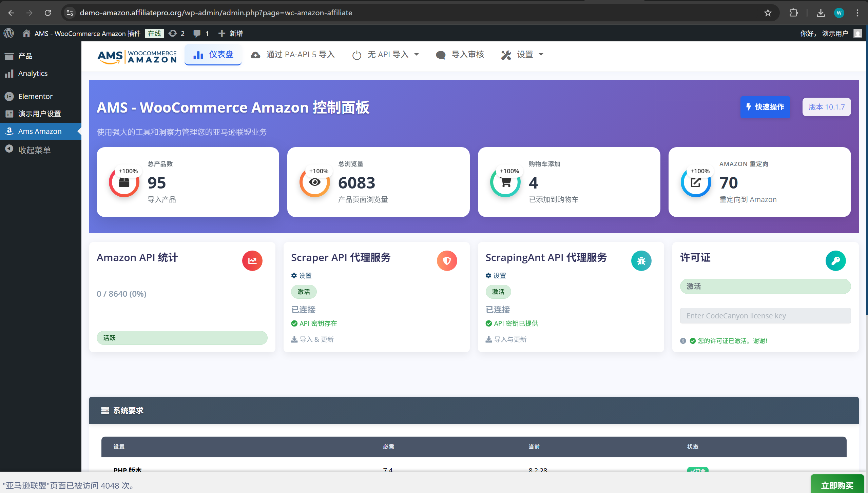Click the green 激活 bar in 许可证 card
Viewport: 868px width, 493px height.
point(765,286)
